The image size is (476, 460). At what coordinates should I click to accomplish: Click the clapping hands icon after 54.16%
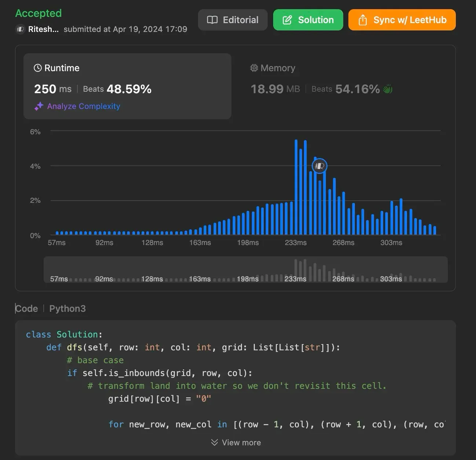point(388,89)
